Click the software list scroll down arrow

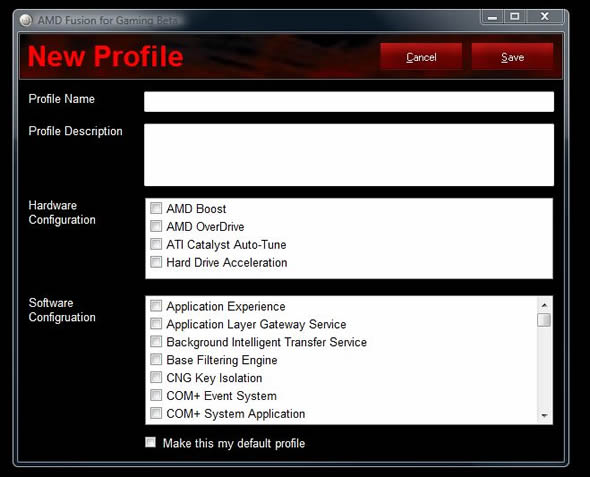tap(544, 415)
